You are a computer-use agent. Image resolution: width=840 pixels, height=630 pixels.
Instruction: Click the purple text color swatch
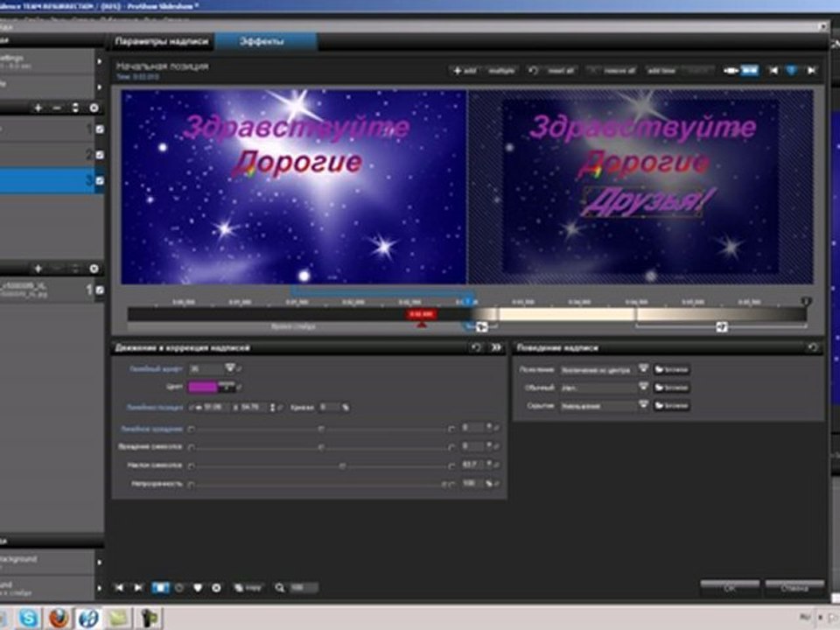(202, 386)
